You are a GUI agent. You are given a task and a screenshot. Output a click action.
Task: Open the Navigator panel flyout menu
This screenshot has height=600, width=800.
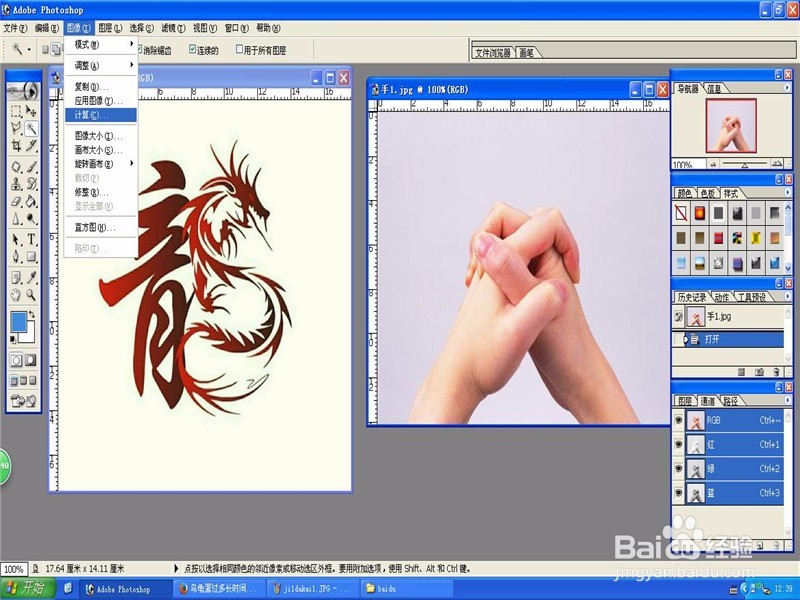[x=787, y=88]
